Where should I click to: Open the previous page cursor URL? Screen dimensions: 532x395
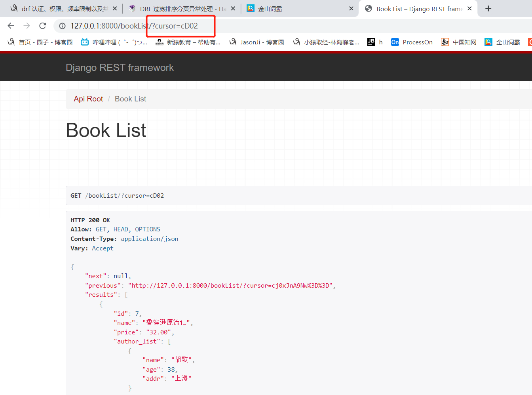click(x=232, y=286)
